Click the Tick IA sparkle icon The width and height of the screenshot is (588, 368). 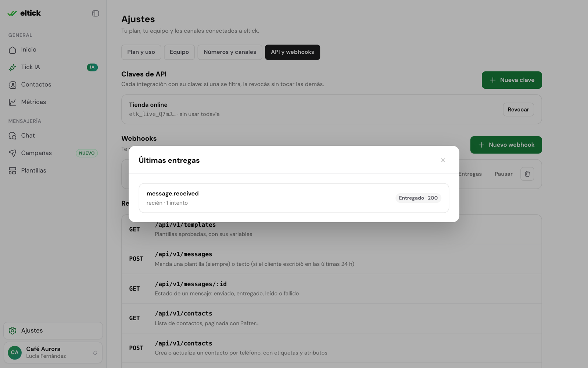click(x=12, y=67)
